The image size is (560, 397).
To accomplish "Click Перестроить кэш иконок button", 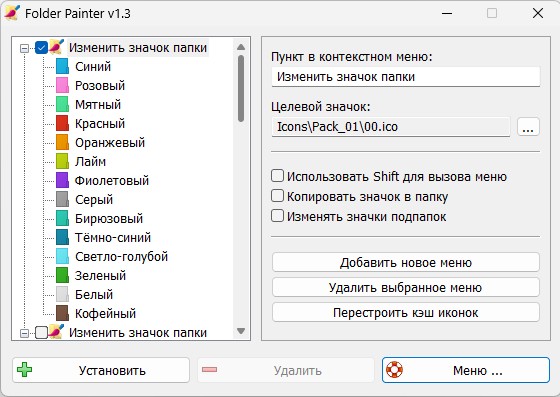I will point(406,312).
